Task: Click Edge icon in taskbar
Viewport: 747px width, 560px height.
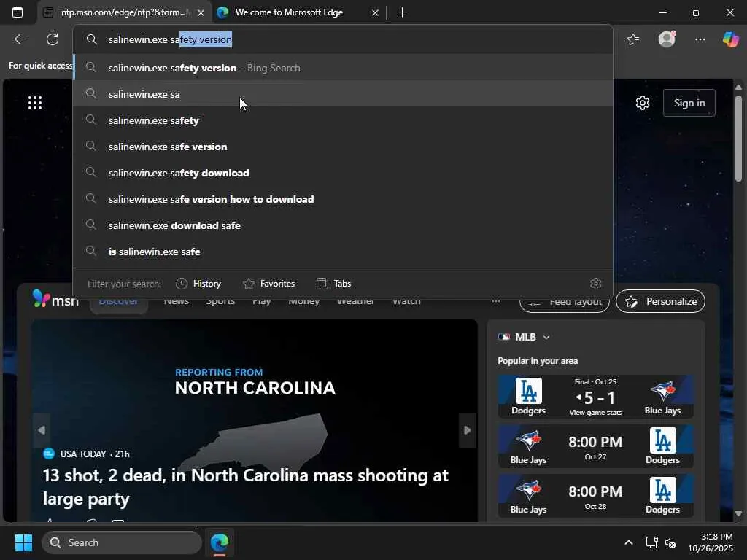Action: [220, 542]
